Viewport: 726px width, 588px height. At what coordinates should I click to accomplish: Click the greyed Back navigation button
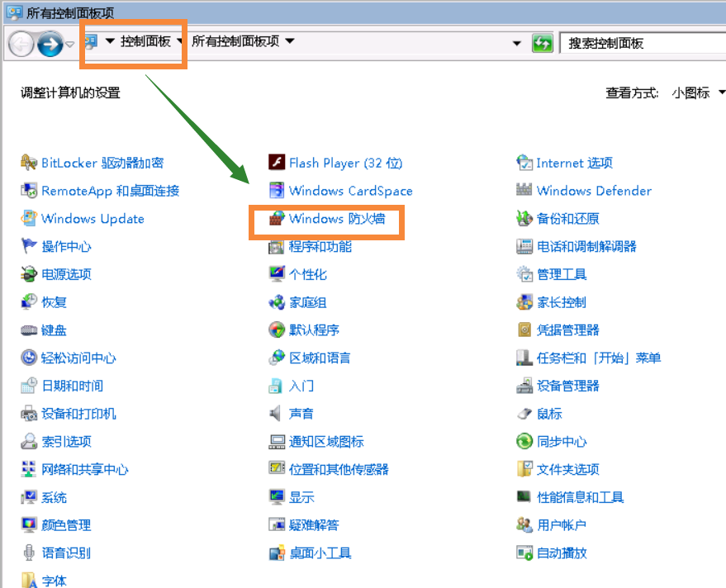(x=21, y=44)
